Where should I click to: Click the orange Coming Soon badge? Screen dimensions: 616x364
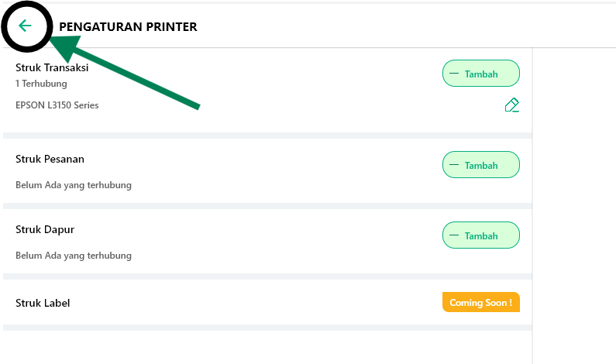click(x=480, y=302)
